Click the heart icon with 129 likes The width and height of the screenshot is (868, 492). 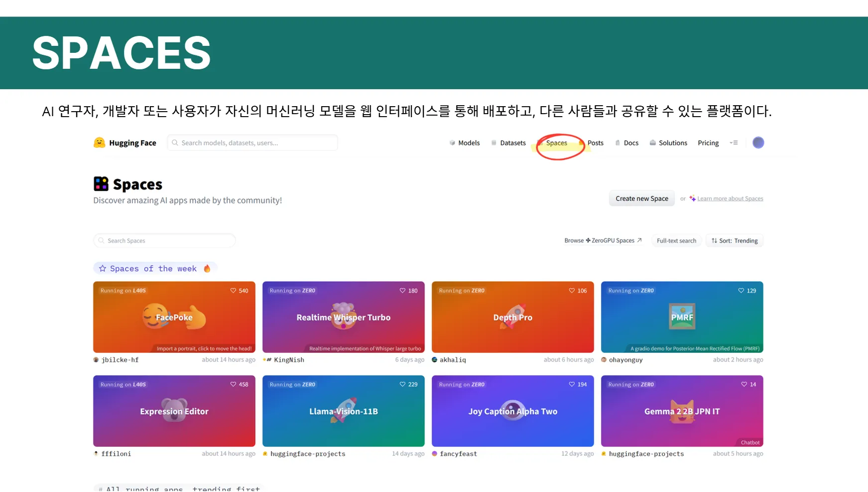[x=741, y=291]
